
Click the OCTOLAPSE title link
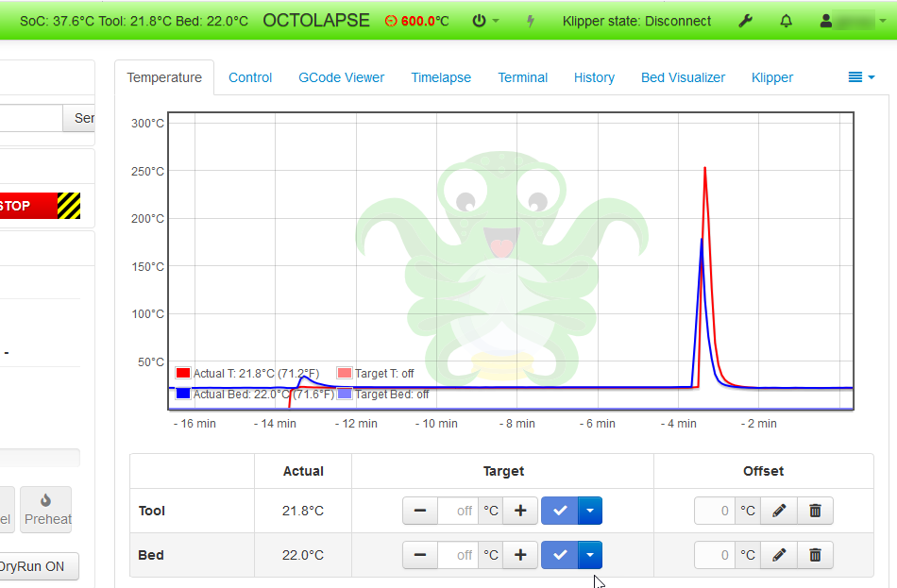point(316,21)
